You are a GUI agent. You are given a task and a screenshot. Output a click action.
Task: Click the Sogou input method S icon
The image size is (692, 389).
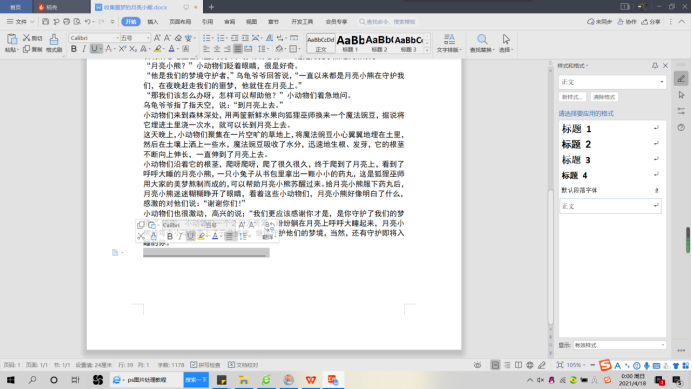[605, 365]
